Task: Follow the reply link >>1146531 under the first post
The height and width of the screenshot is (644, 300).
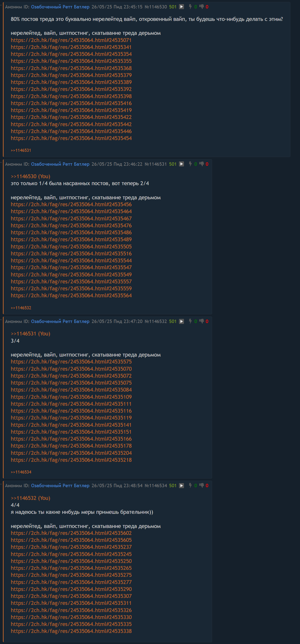Action: [21, 150]
